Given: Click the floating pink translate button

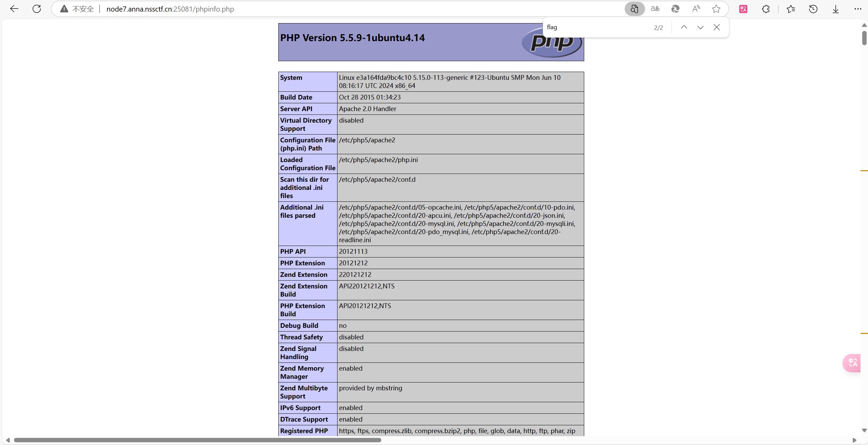Looking at the screenshot, I should [x=852, y=363].
